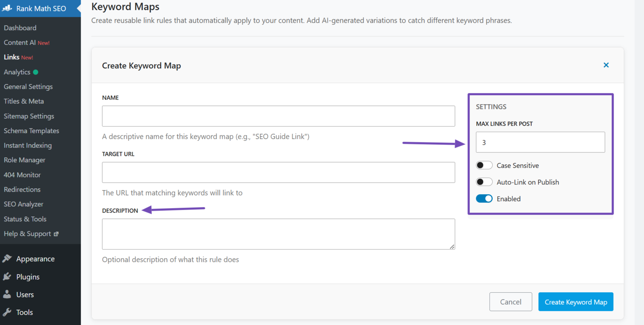Select the Redirections menu entry

[x=22, y=189]
